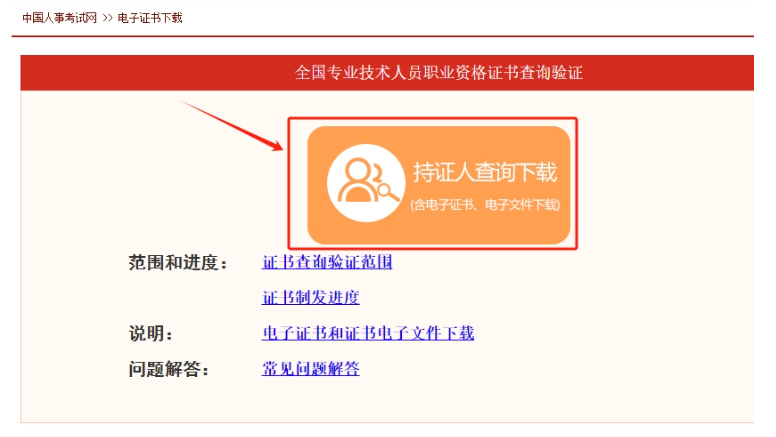Click the red arrow pointing at the orange button
776x437 pixels.
coord(233,126)
